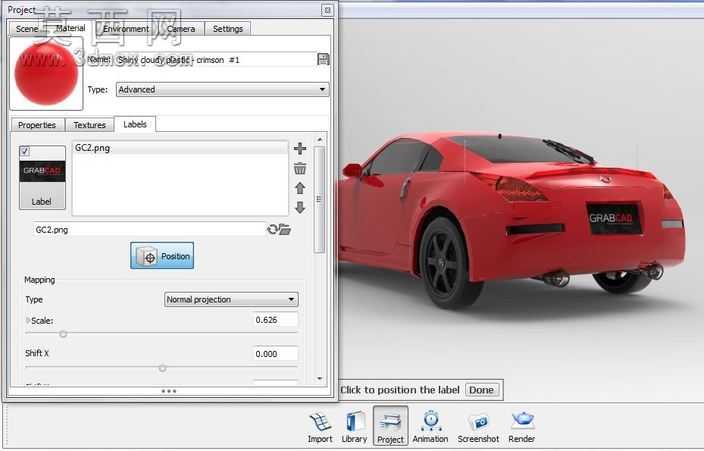Viewport: 704px width, 451px height.
Task: Click the GrabCAD label thumbnail
Action: 42,171
